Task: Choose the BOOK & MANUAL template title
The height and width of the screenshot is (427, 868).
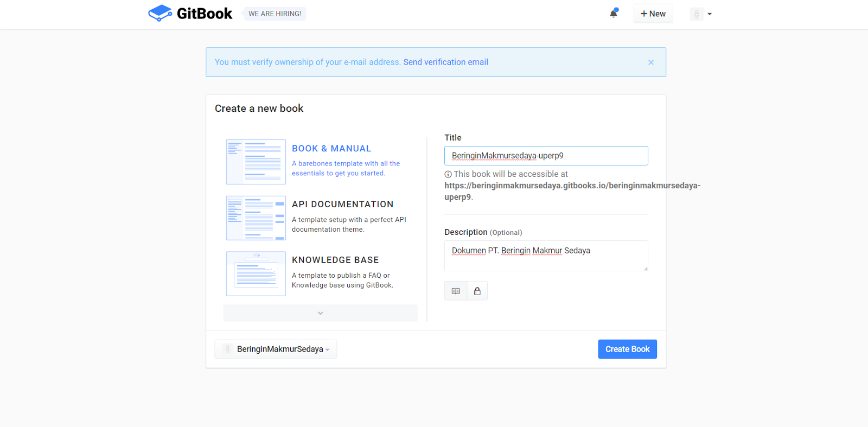Action: pos(331,148)
